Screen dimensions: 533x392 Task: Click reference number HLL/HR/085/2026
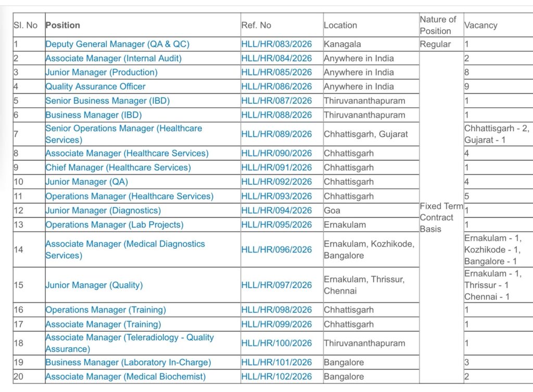[x=276, y=72]
